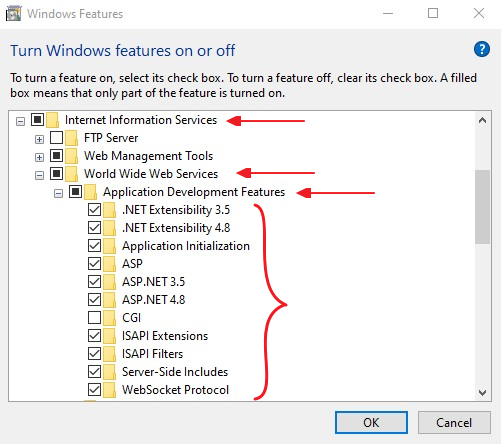Image resolution: width=501 pixels, height=444 pixels.
Task: Select the .NET Extensibility 3.5 label
Action: [x=176, y=210]
